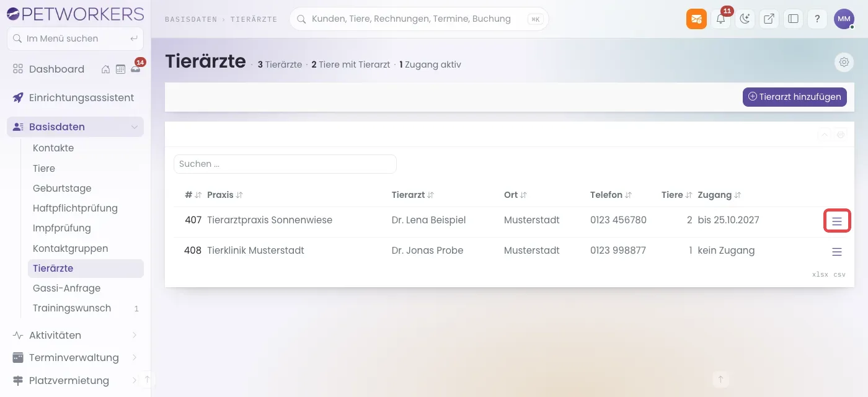Toggle dark mode with the moon icon
This screenshot has width=868, height=397.
745,19
